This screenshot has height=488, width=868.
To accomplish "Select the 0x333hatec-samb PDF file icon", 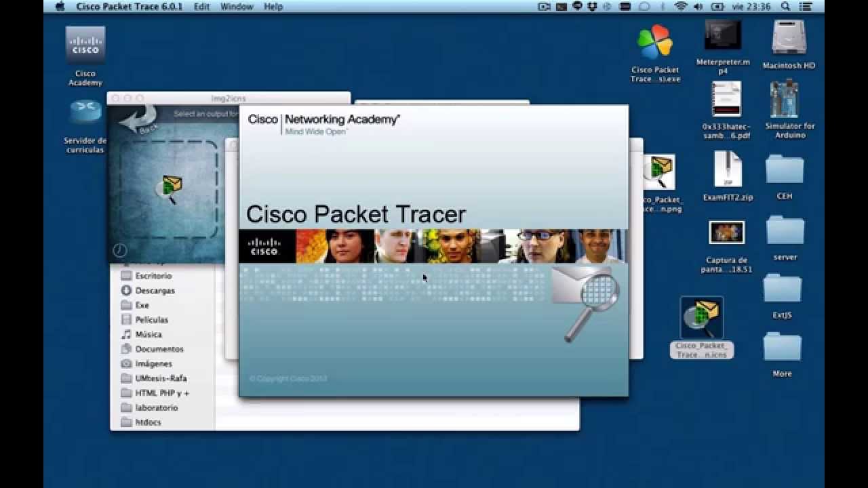I will click(x=726, y=99).
